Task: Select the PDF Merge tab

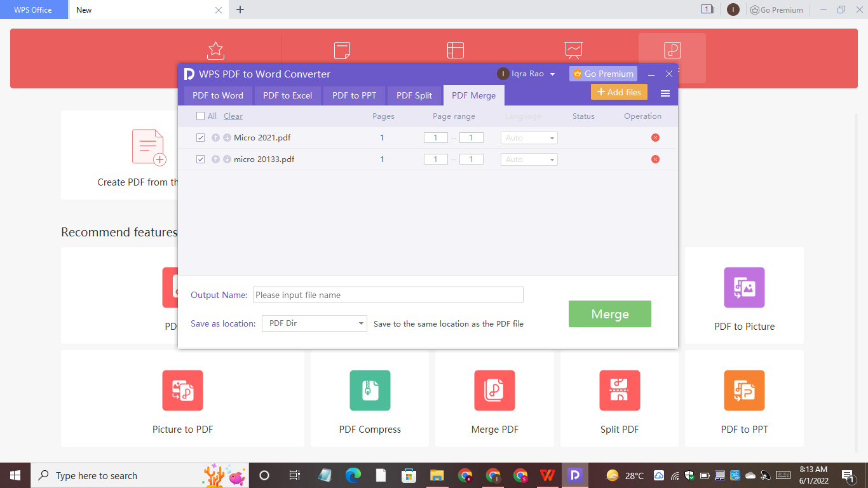Action: [x=474, y=95]
